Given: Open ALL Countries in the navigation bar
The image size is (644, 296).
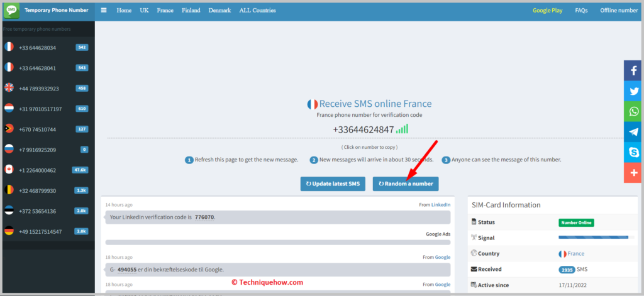Looking at the screenshot, I should [257, 10].
